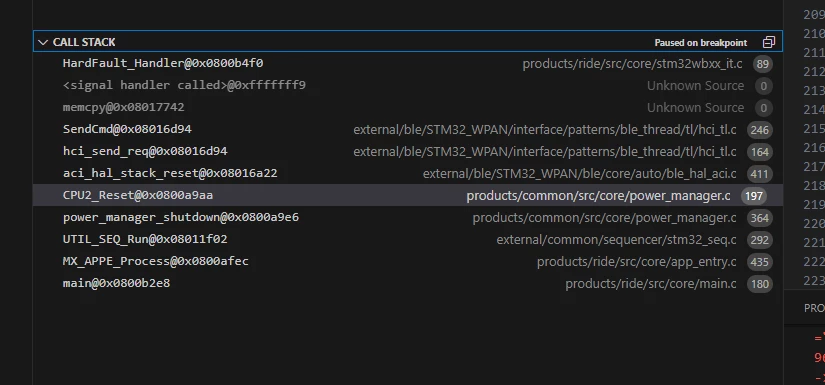Select the signal handler called frame
Viewport: 825px width, 385px height.
pyautogui.click(x=407, y=86)
